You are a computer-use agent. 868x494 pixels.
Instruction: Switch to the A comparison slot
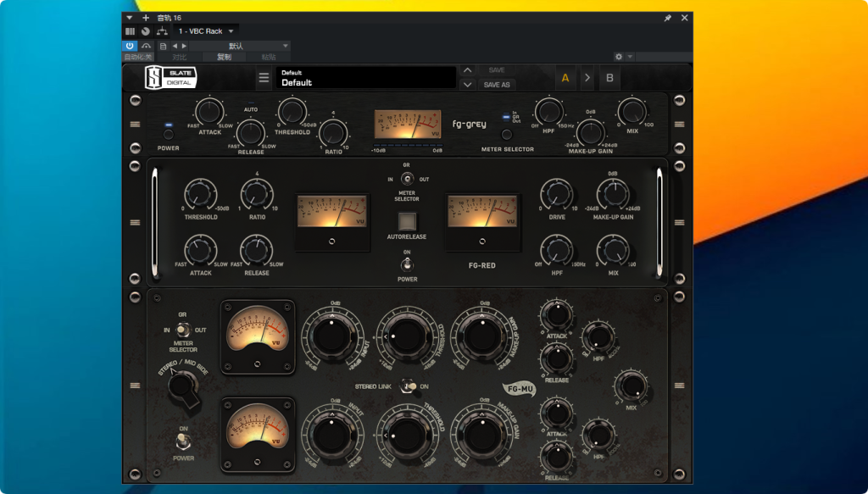(x=565, y=78)
